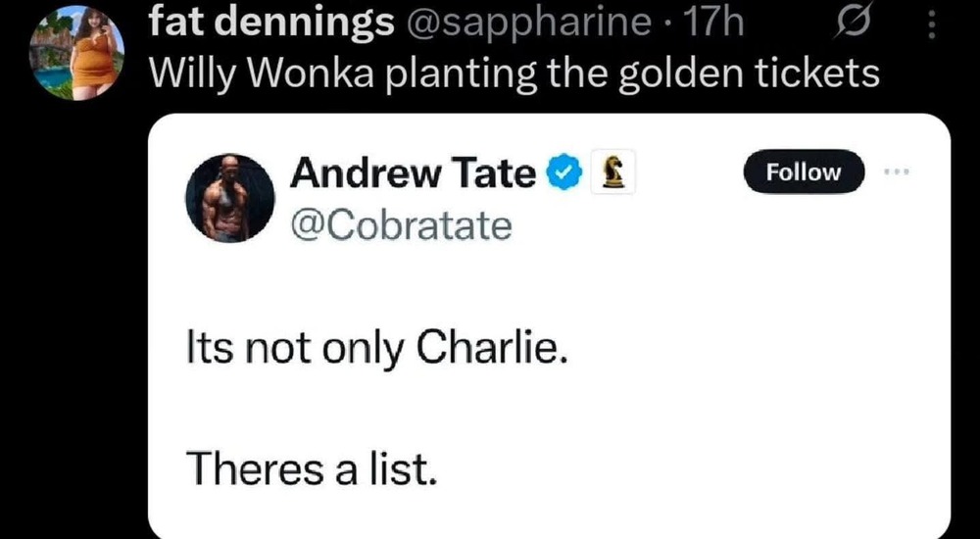
Task: Click the "Andrew Tate" display name
Action: point(413,173)
